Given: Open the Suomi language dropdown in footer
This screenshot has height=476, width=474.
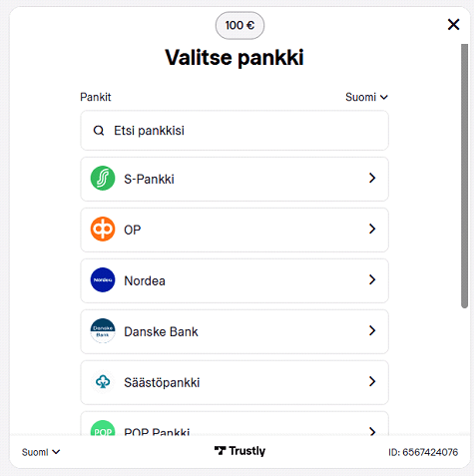Looking at the screenshot, I should point(41,452).
